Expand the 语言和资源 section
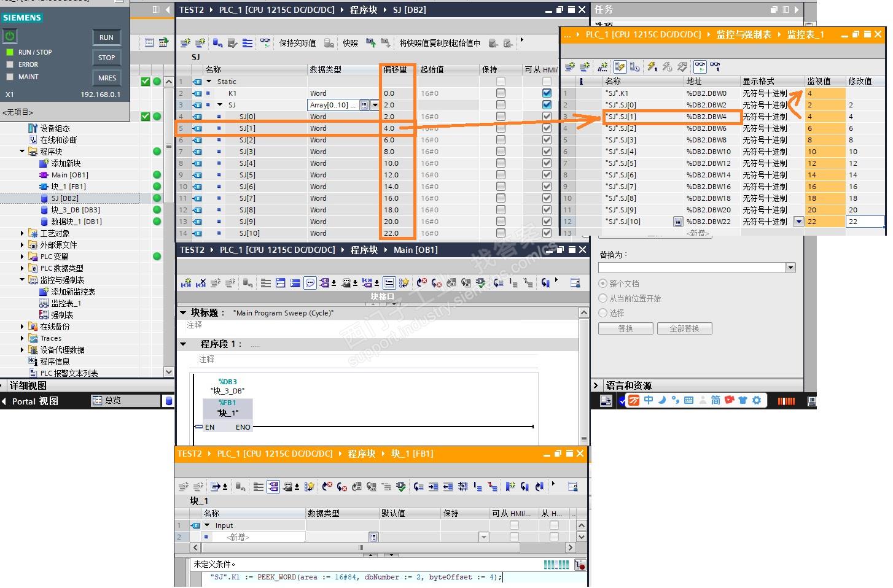The width and height of the screenshot is (893, 588). (596, 385)
